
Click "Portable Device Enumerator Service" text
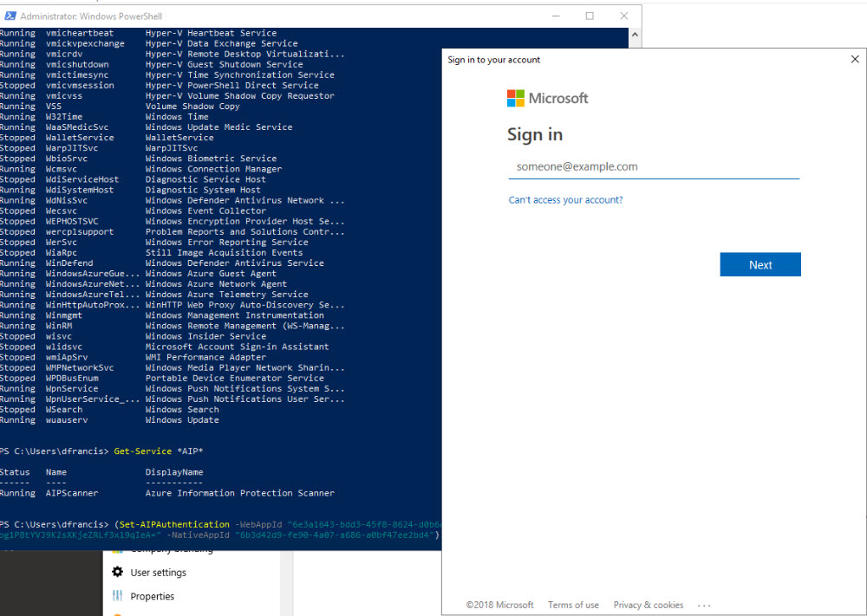click(x=235, y=379)
